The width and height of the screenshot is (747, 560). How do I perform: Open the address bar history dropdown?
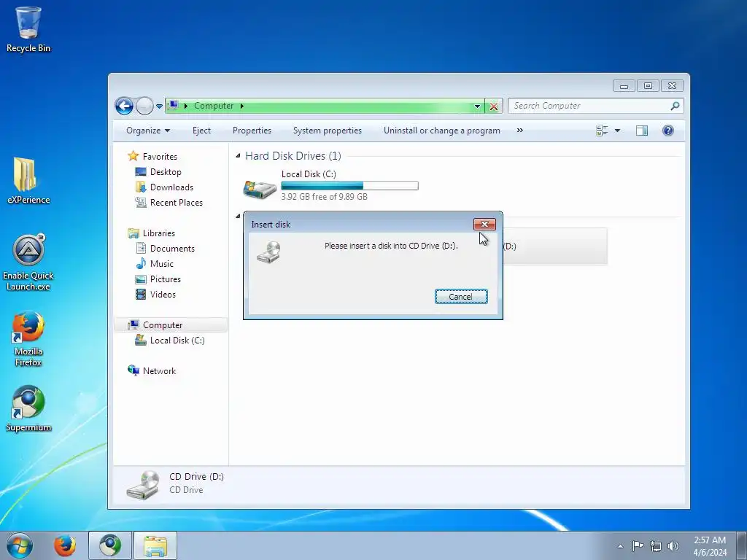[477, 106]
